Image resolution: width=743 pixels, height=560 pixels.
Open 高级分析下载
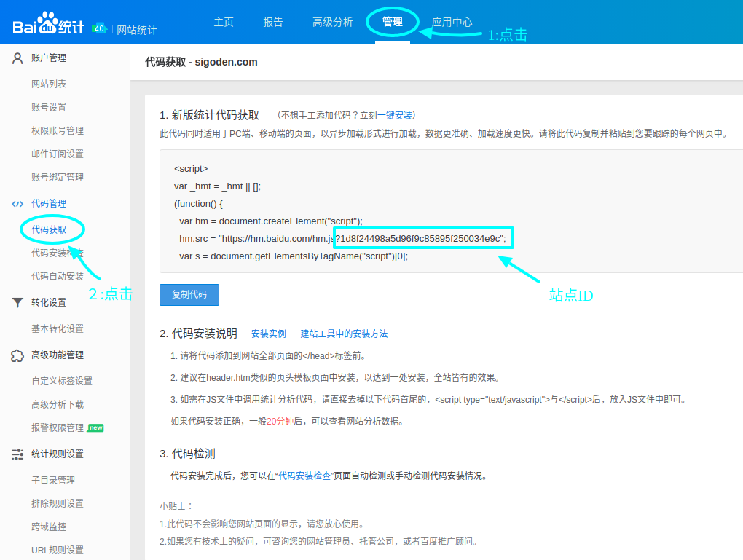coord(58,405)
